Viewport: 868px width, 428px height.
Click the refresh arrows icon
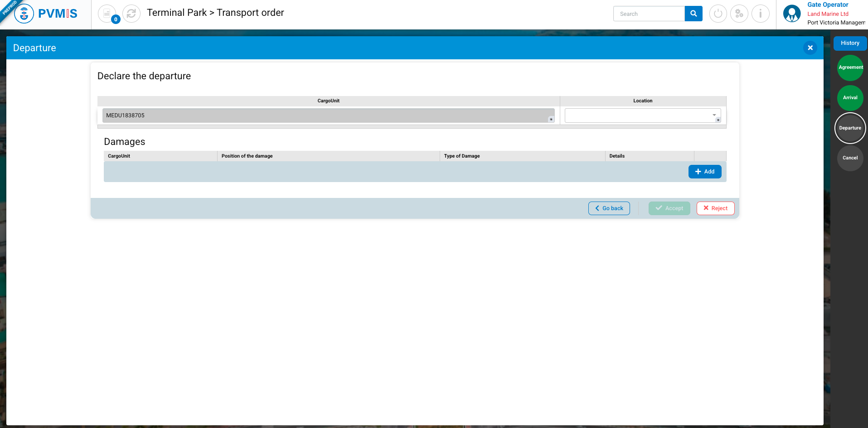click(x=131, y=14)
